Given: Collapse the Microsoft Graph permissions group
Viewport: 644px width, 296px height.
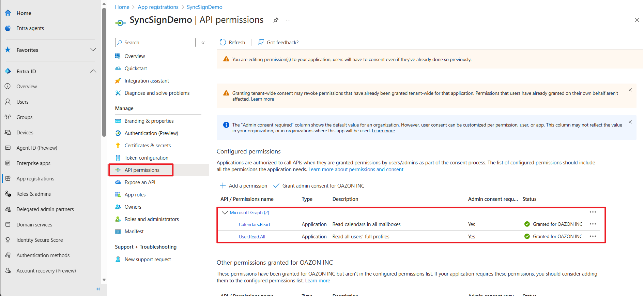Looking at the screenshot, I should [225, 212].
